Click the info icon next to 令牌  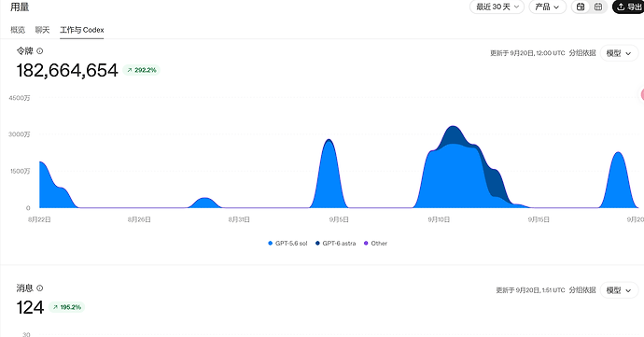(x=40, y=51)
